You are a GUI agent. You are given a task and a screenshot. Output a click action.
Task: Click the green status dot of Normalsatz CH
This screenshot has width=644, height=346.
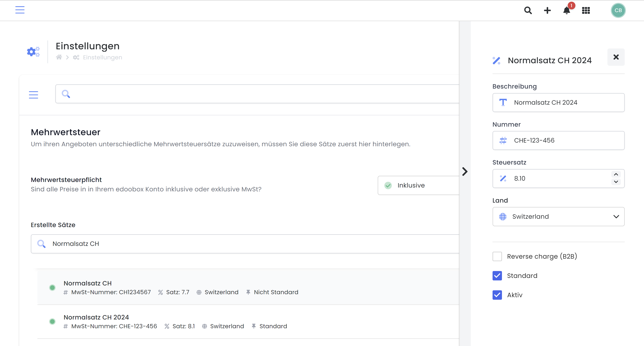(52, 287)
